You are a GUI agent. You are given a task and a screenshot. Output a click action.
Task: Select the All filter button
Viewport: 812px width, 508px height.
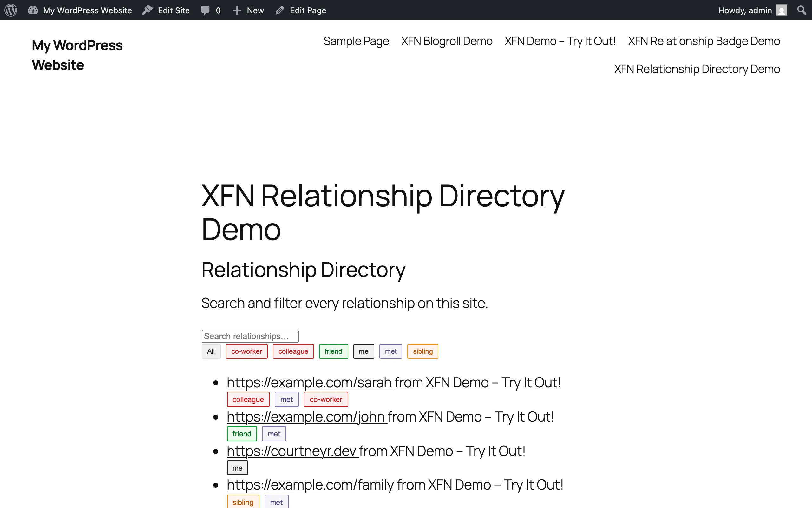point(211,351)
